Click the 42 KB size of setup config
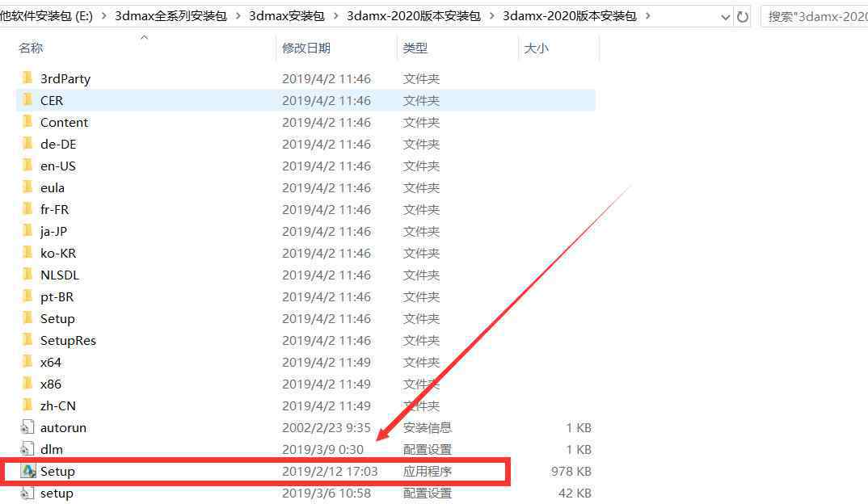The height and width of the screenshot is (504, 868). click(x=575, y=493)
